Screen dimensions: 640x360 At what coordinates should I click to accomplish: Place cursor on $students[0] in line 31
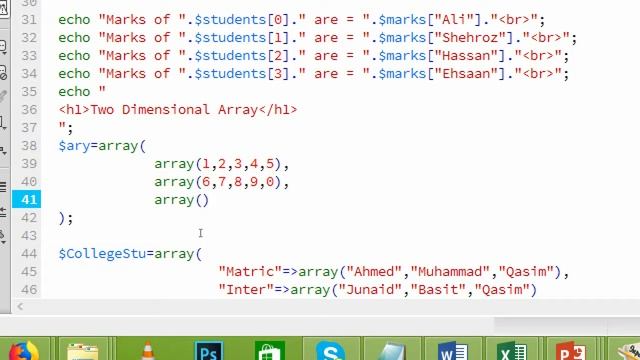pos(242,20)
